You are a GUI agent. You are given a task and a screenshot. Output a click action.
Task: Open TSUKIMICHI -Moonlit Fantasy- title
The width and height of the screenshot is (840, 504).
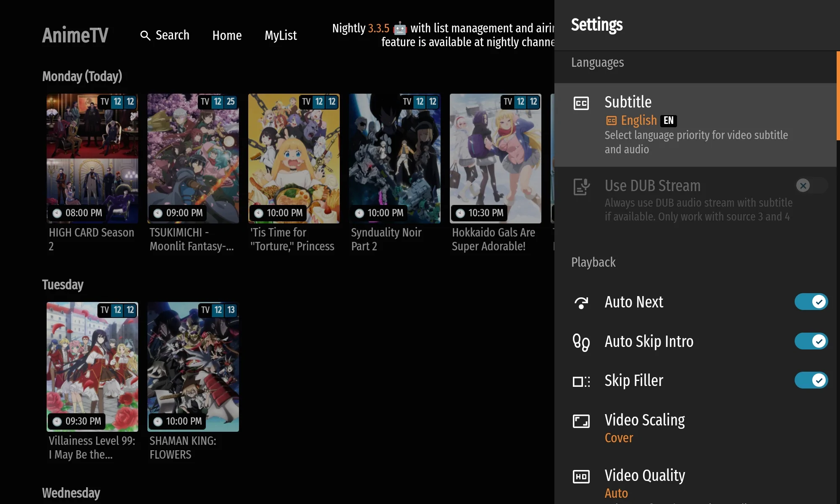click(x=192, y=239)
